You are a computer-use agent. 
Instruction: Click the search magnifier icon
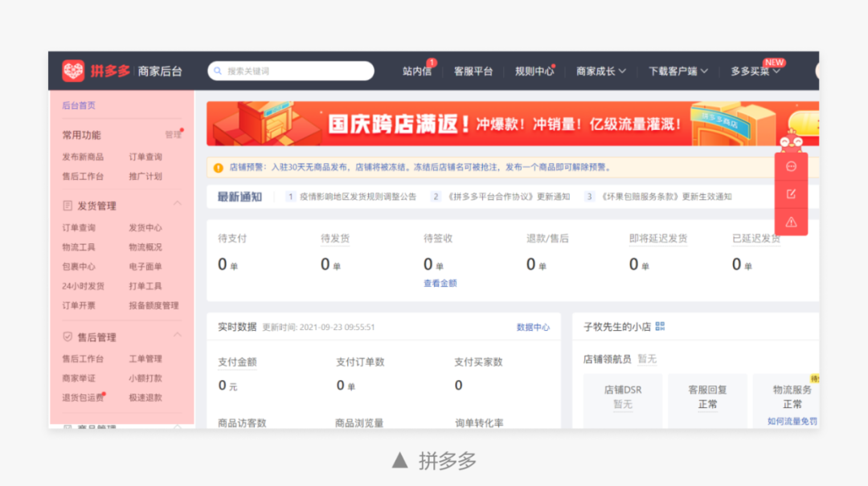218,71
